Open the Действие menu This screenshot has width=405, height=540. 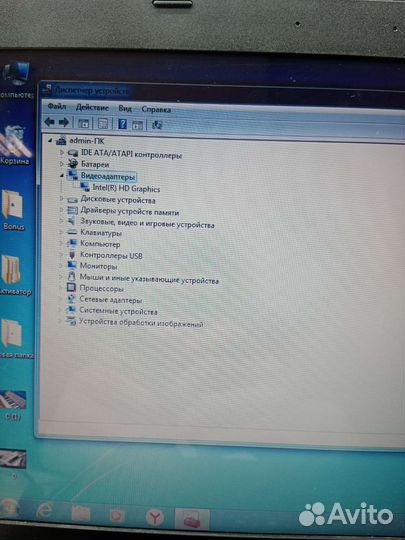[x=92, y=108]
